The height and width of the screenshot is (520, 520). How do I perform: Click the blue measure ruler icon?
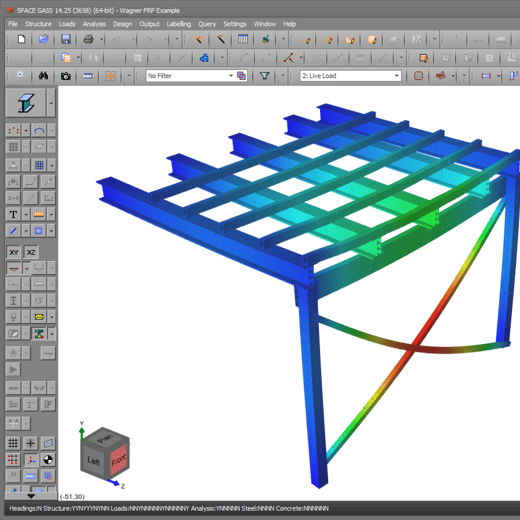(x=88, y=76)
